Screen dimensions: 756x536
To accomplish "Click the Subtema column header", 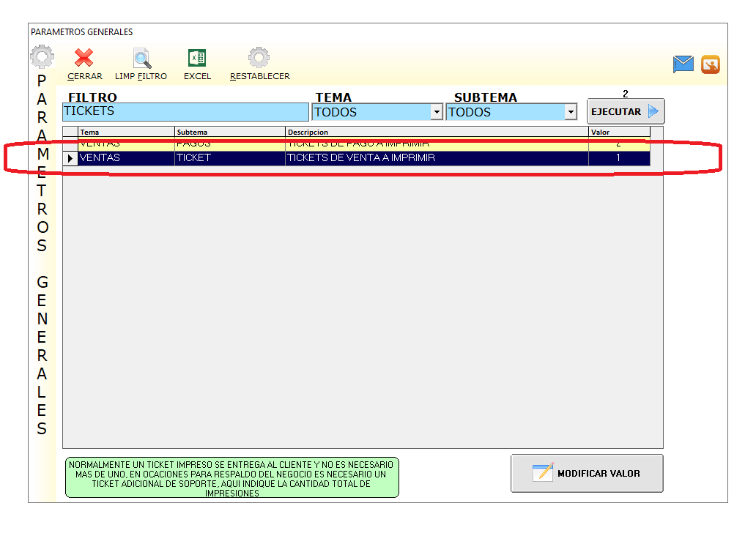I will tap(229, 132).
